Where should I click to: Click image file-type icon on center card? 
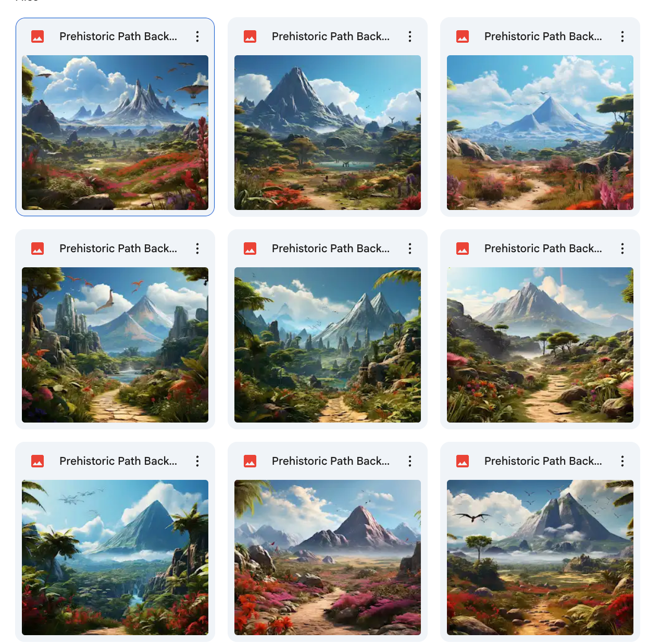click(250, 249)
